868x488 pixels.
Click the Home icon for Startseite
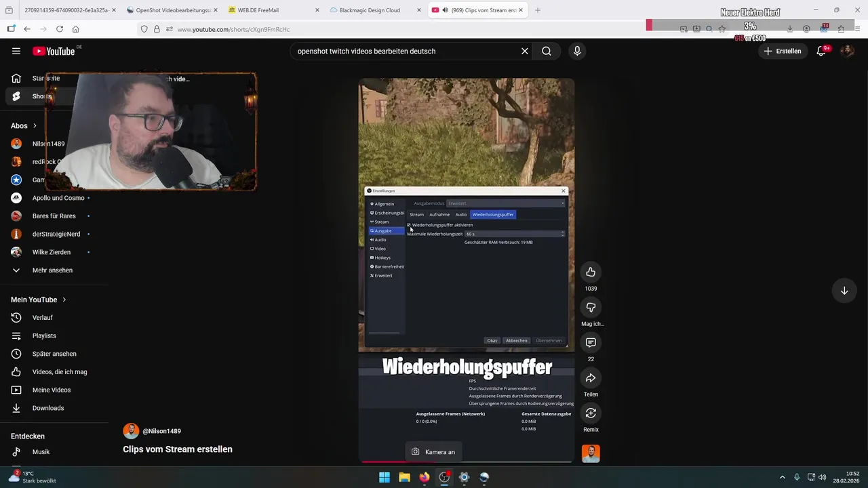coord(16,78)
